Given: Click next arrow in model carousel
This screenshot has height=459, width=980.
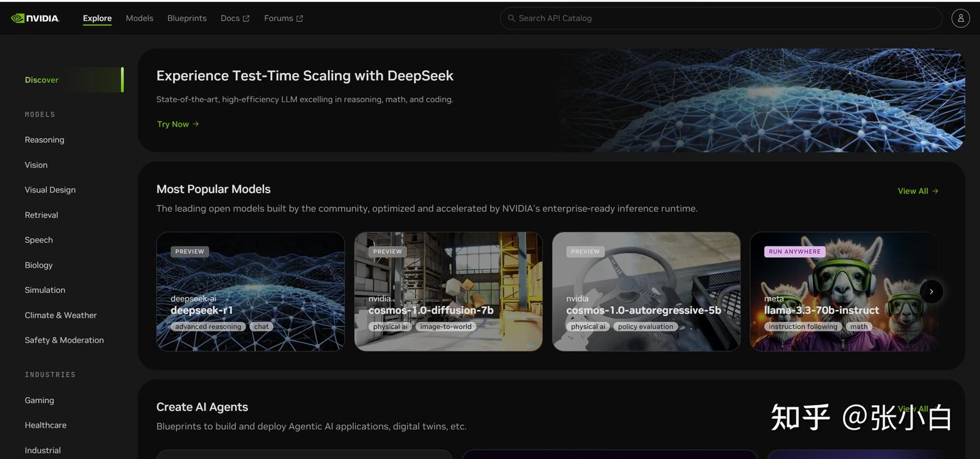Looking at the screenshot, I should [931, 291].
